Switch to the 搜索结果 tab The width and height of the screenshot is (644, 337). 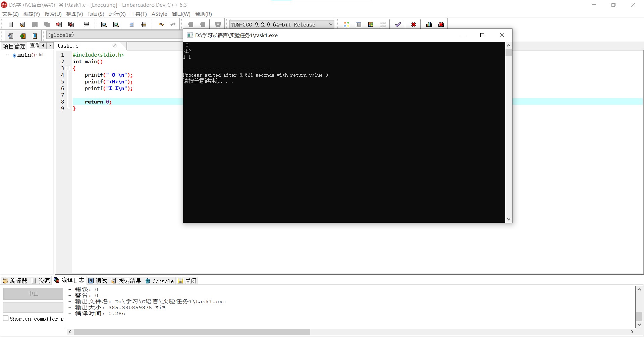(126, 281)
